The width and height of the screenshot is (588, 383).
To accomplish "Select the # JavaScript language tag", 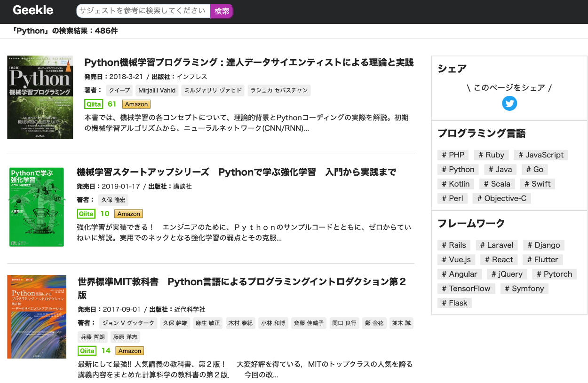I will point(540,155).
